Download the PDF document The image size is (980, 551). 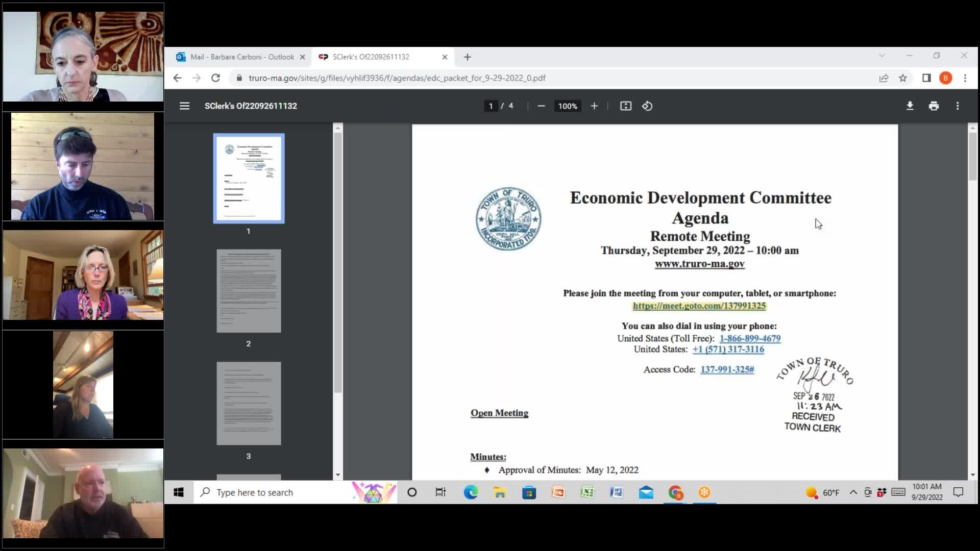click(910, 106)
